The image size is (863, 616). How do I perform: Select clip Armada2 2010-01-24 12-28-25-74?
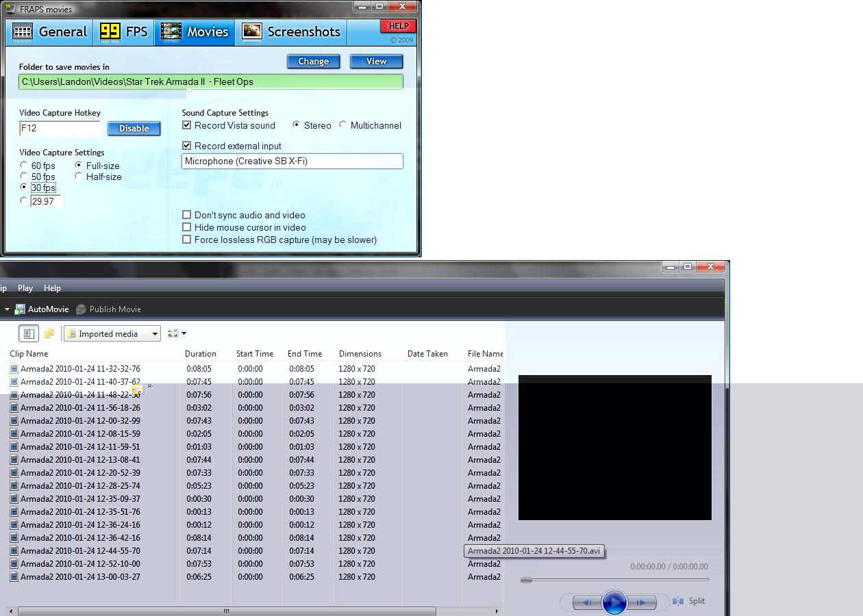[80, 486]
